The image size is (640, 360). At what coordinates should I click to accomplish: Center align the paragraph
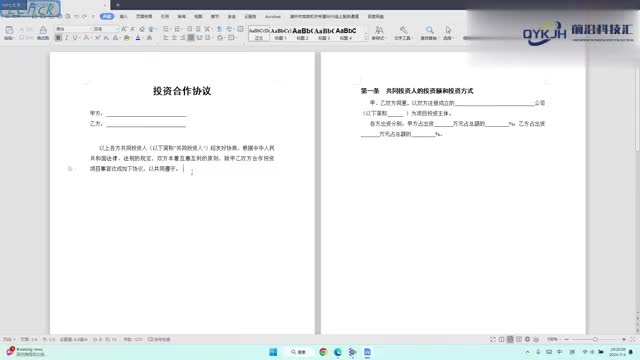(x=174, y=38)
